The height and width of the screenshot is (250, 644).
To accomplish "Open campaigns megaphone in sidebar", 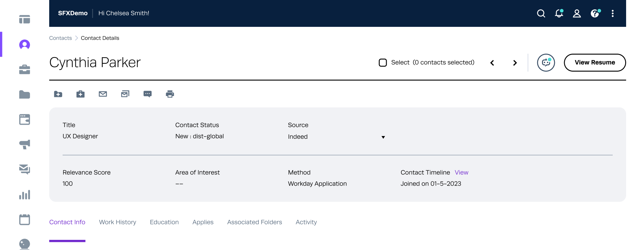I will [24, 144].
